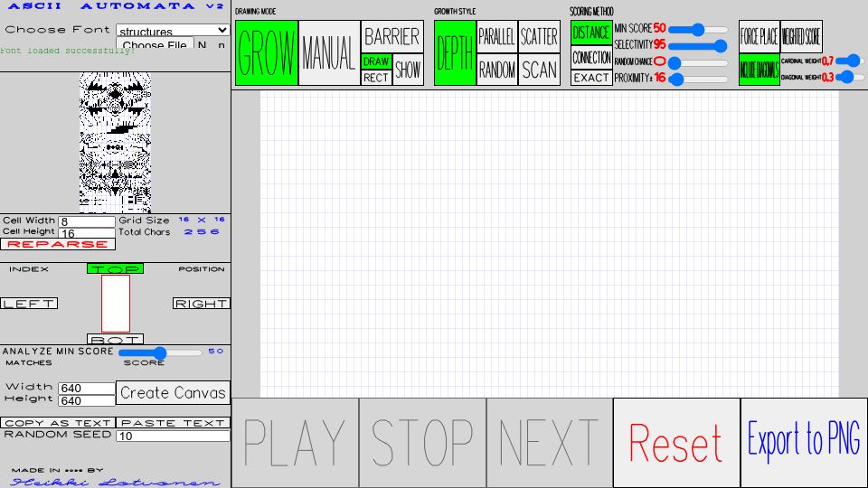Open the Choose Font dropdown
This screenshot has width=868, height=488.
173,31
